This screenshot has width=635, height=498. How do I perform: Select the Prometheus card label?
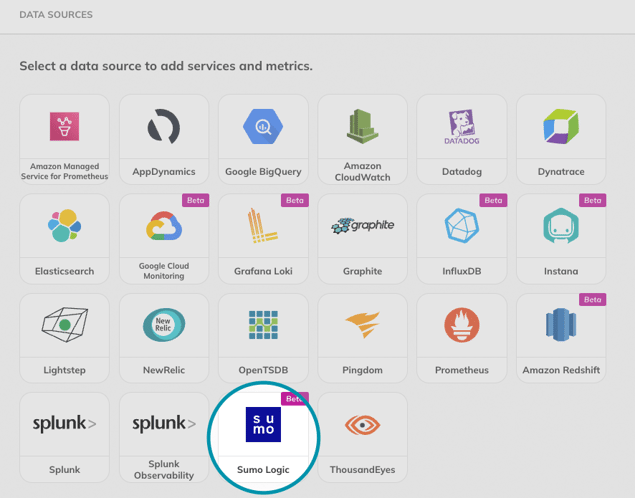pyautogui.click(x=462, y=370)
